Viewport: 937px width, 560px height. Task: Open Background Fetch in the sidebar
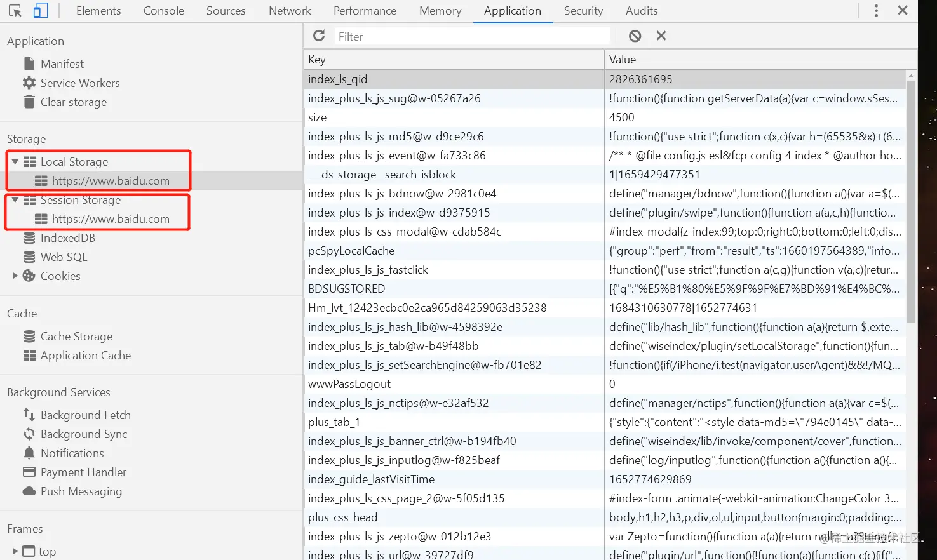pos(86,415)
